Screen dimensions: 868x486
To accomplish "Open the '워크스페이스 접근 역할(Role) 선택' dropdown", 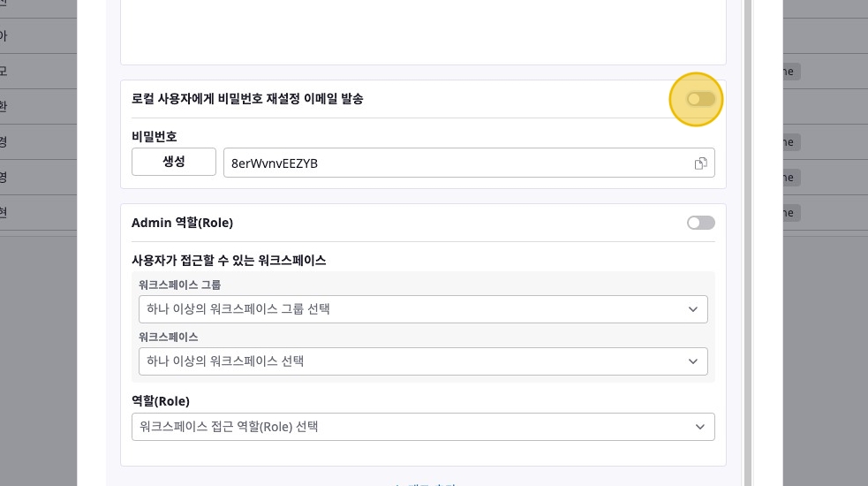I will pyautogui.click(x=415, y=427).
